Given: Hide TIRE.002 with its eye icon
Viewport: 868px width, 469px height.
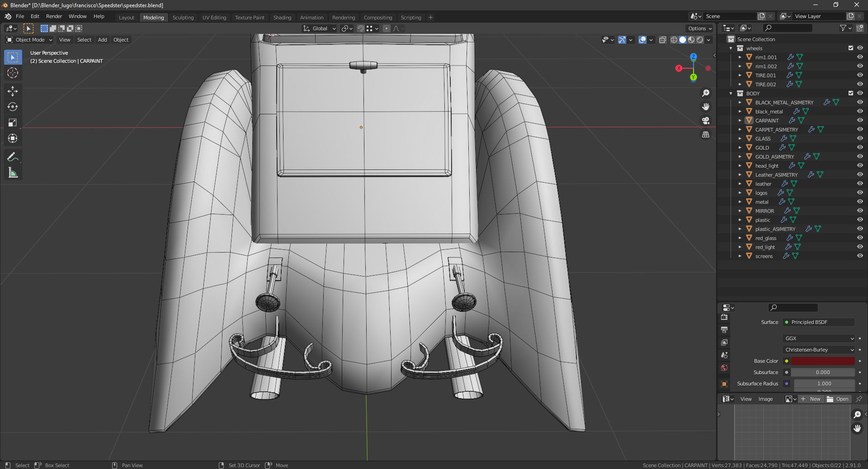Looking at the screenshot, I should pyautogui.click(x=860, y=84).
